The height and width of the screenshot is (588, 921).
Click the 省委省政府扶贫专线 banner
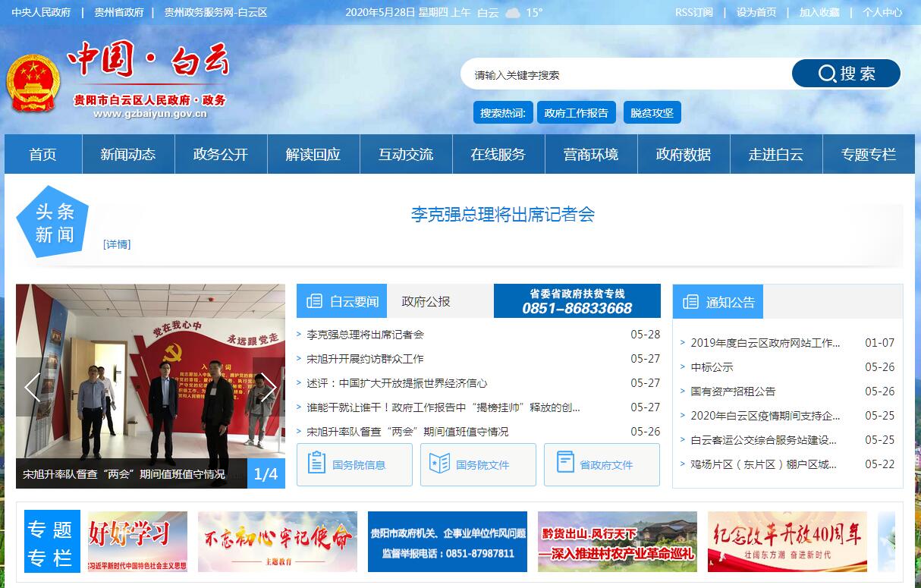pos(577,301)
